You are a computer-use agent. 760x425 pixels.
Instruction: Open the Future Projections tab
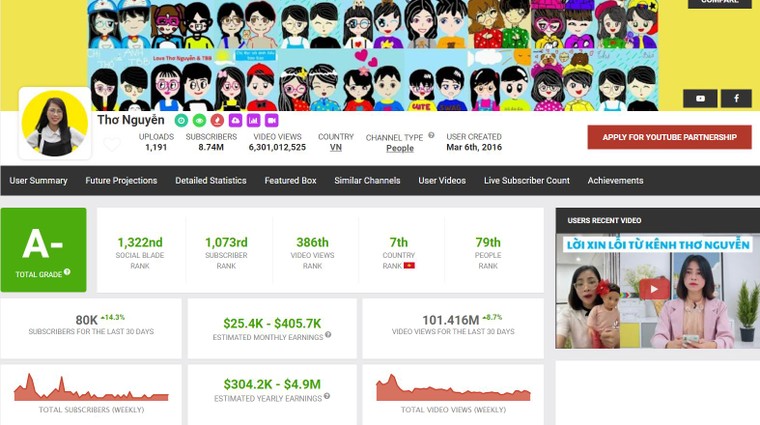point(121,180)
